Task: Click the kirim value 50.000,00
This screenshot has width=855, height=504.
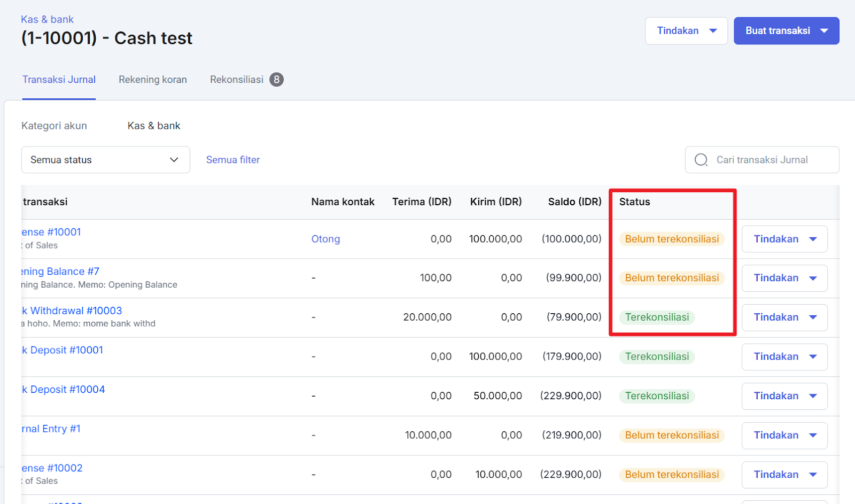Action: [498, 396]
